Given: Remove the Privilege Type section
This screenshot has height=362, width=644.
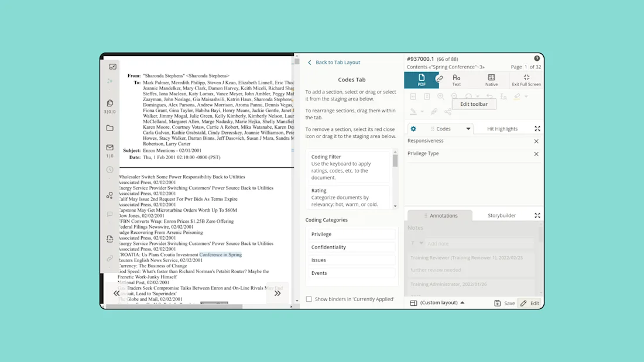Looking at the screenshot, I should tap(536, 154).
